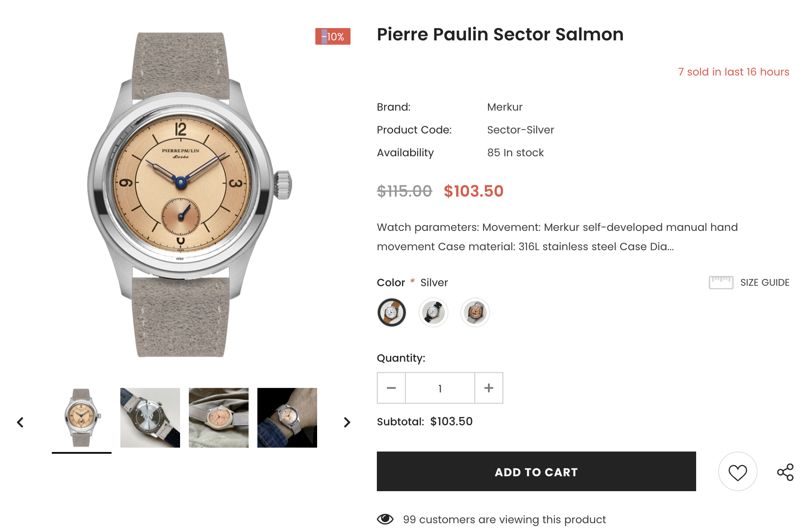Click the quantity input field

440,388
